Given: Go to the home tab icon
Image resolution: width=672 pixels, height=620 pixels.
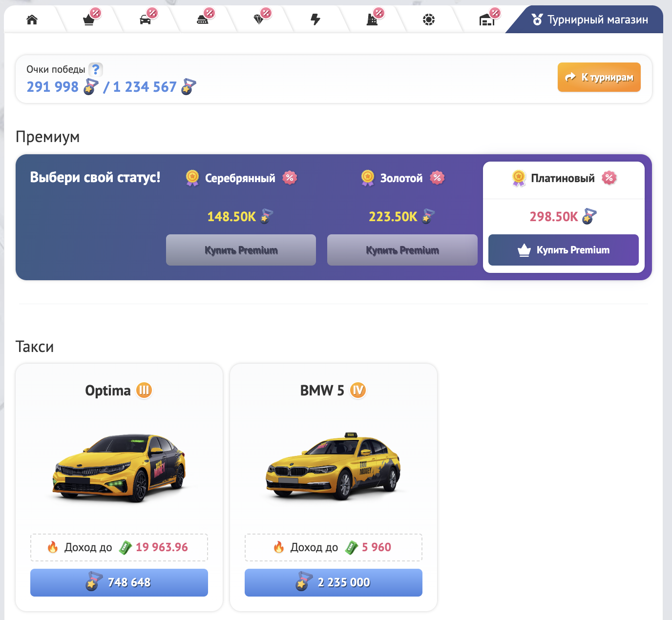Looking at the screenshot, I should (32, 20).
